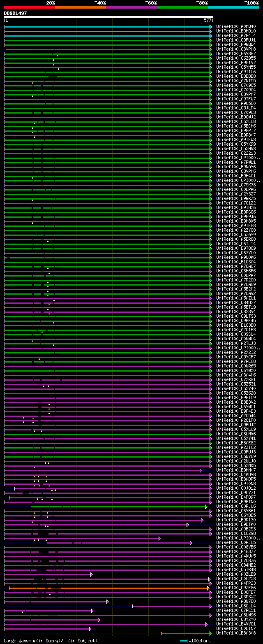Select hit UniRef100_C7PE11
The height and width of the screenshot is (644, 263).
point(236,611)
